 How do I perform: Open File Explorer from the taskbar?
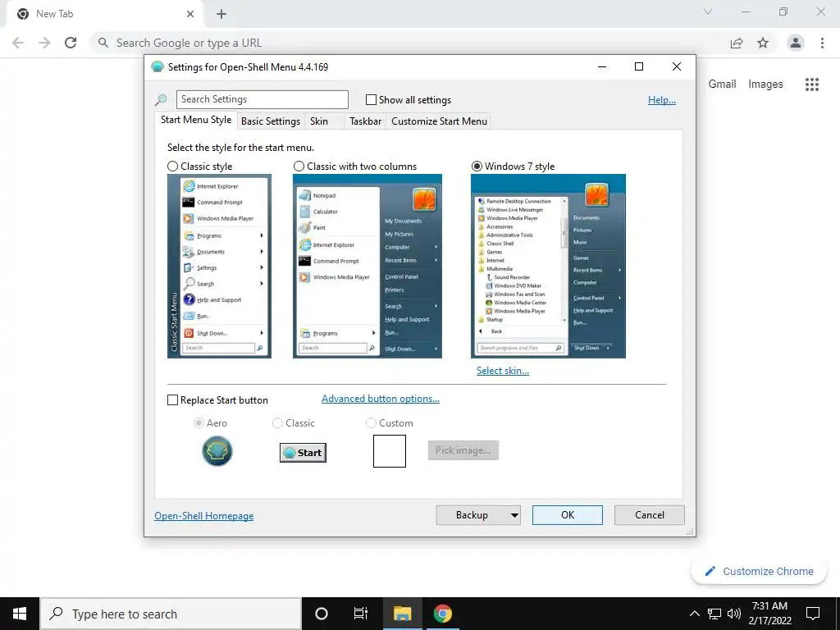[402, 614]
